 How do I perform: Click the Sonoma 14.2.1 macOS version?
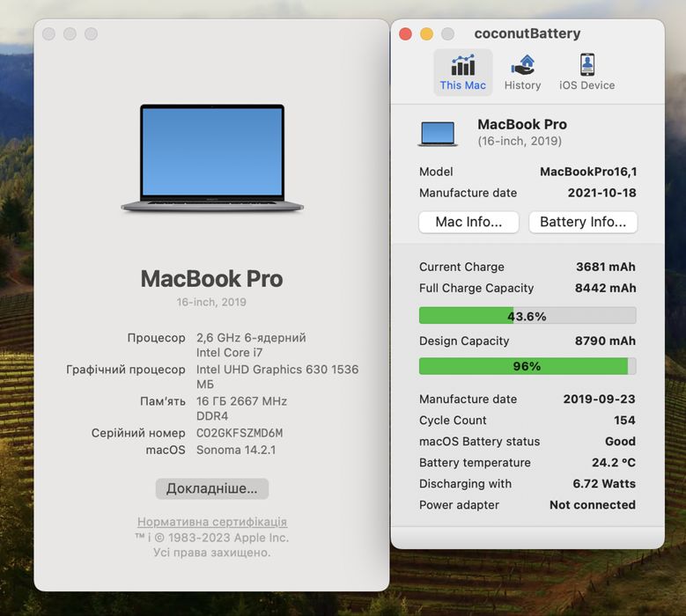(236, 450)
